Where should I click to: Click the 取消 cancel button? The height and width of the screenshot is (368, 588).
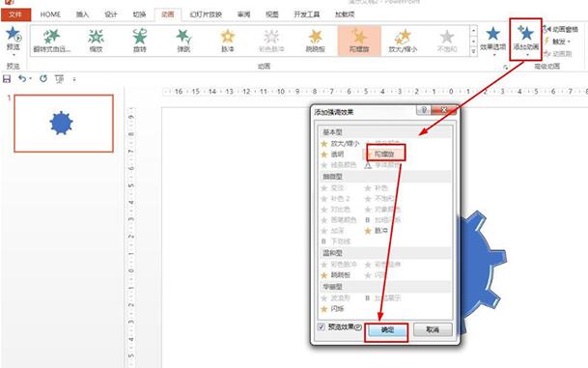[433, 329]
